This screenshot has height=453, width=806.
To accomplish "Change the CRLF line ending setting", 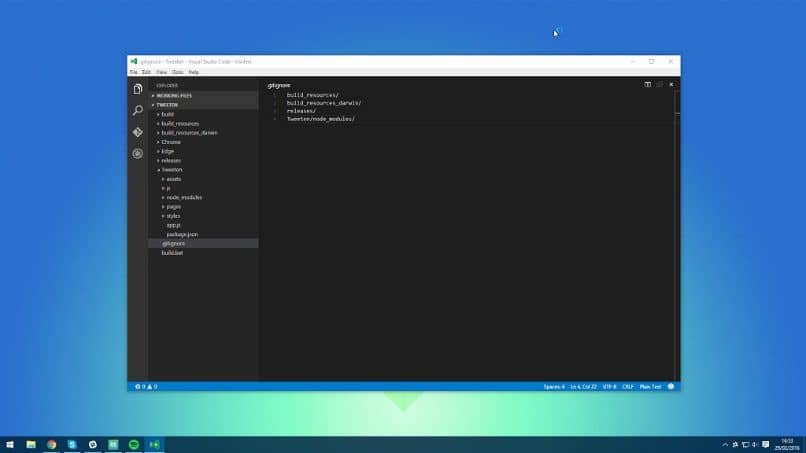I will (628, 387).
